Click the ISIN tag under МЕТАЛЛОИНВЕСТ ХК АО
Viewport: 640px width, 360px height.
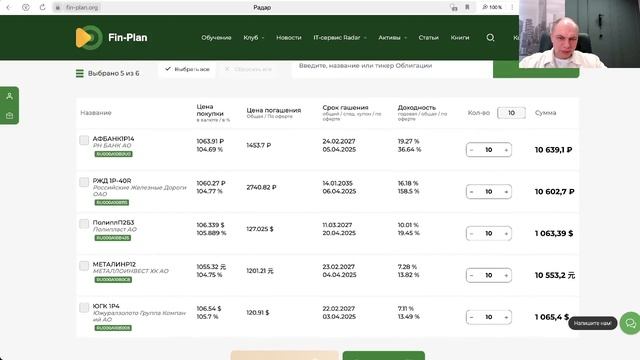pos(113,280)
